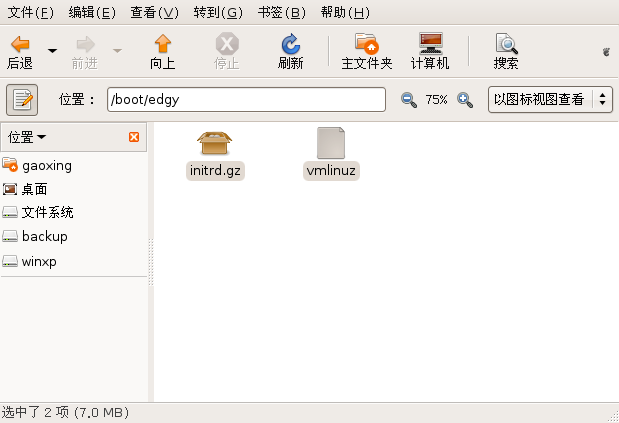
Task: Open the 书签(B) menu
Action: 281,13
